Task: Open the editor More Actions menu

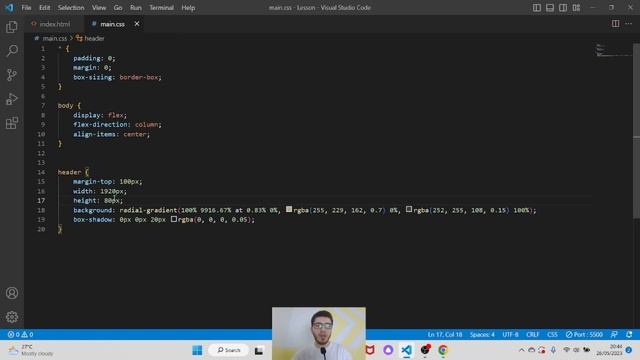Action: click(629, 24)
